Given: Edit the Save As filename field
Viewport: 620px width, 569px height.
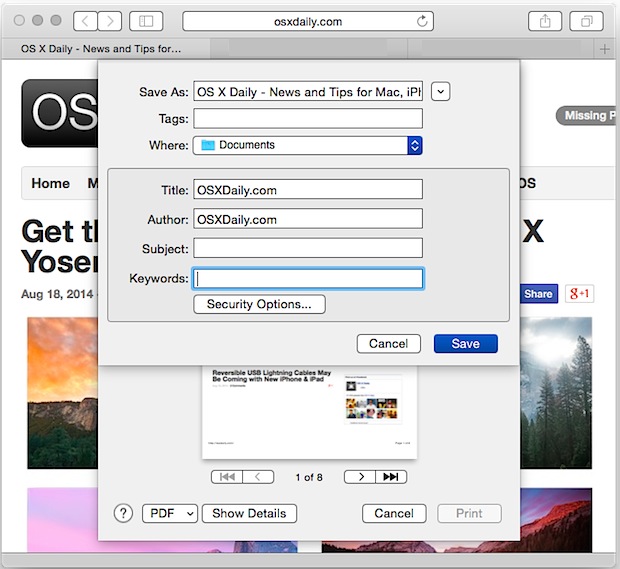Looking at the screenshot, I should 308,92.
